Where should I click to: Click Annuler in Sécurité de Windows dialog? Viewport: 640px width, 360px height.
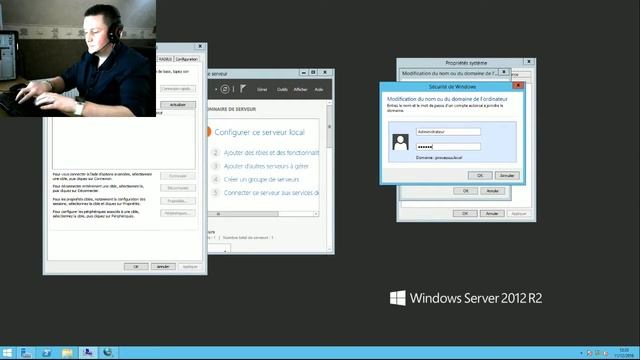click(x=507, y=176)
